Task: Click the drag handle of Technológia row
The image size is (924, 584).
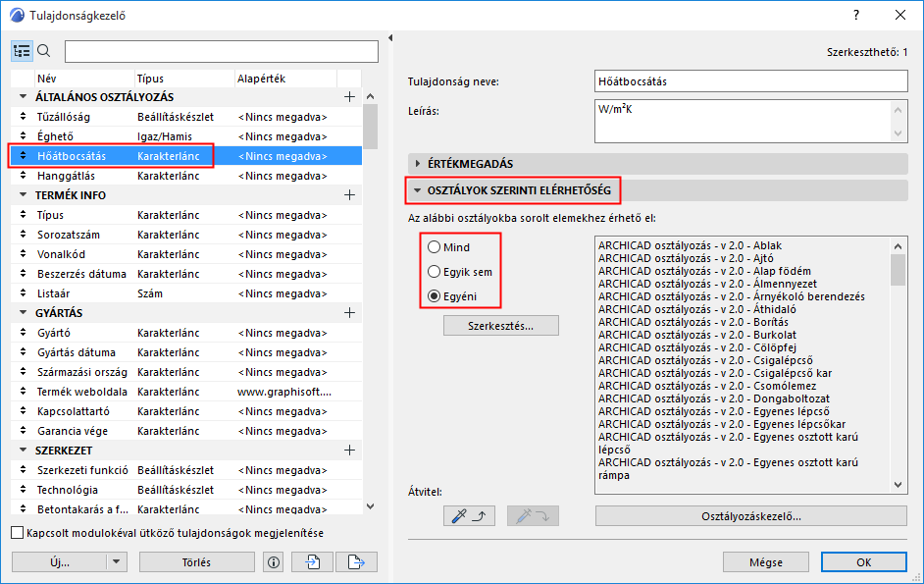Action: 23,490
